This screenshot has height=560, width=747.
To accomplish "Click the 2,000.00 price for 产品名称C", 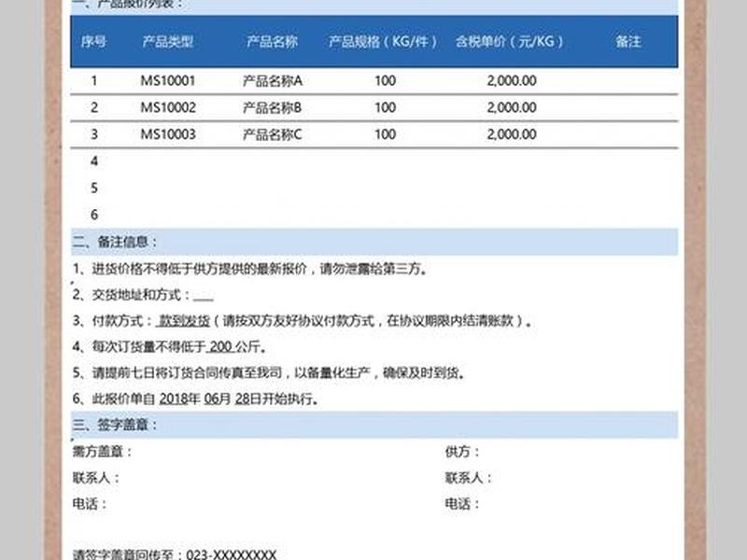I will click(512, 134).
